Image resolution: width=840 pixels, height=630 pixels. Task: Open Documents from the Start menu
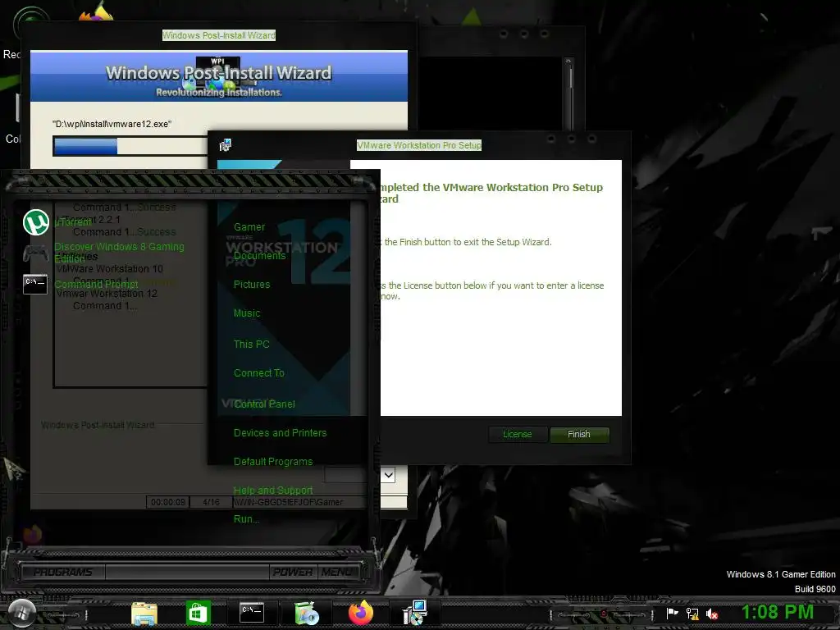pyautogui.click(x=259, y=256)
